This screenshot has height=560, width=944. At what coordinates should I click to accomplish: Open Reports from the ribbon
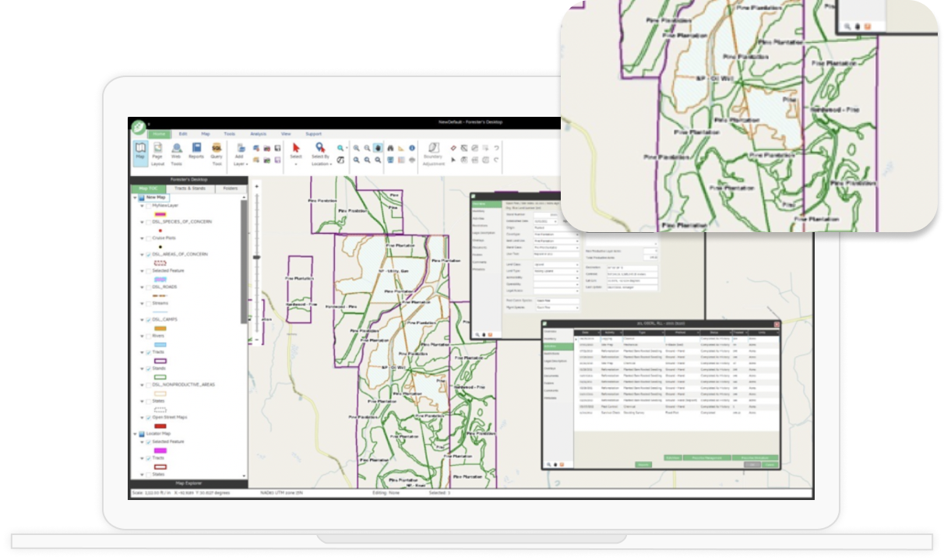pos(196,150)
